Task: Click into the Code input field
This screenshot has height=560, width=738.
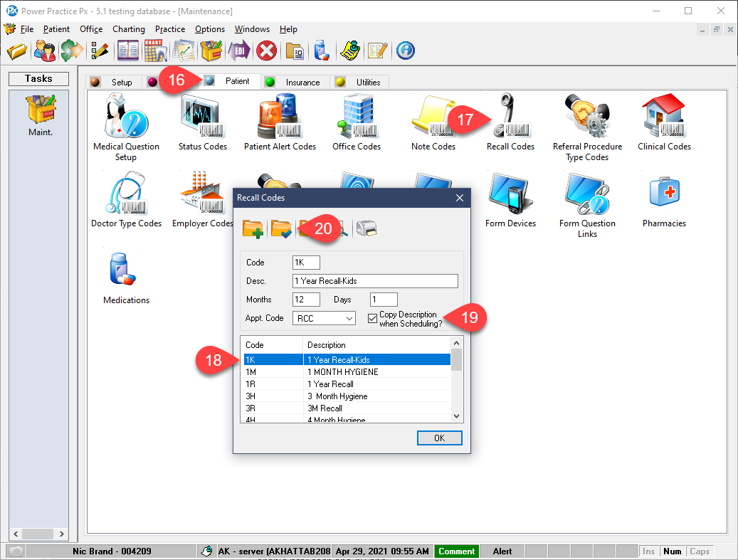Action: 306,263
